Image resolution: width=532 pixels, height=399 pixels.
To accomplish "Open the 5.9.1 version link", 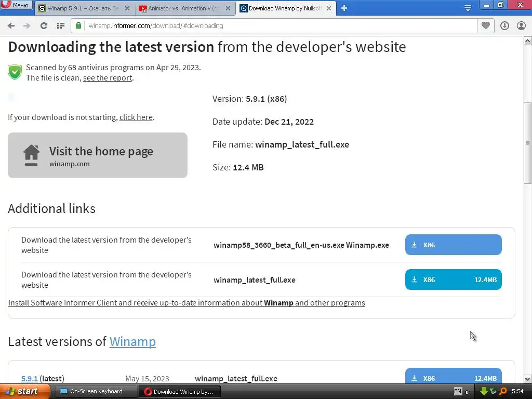I will coord(30,379).
